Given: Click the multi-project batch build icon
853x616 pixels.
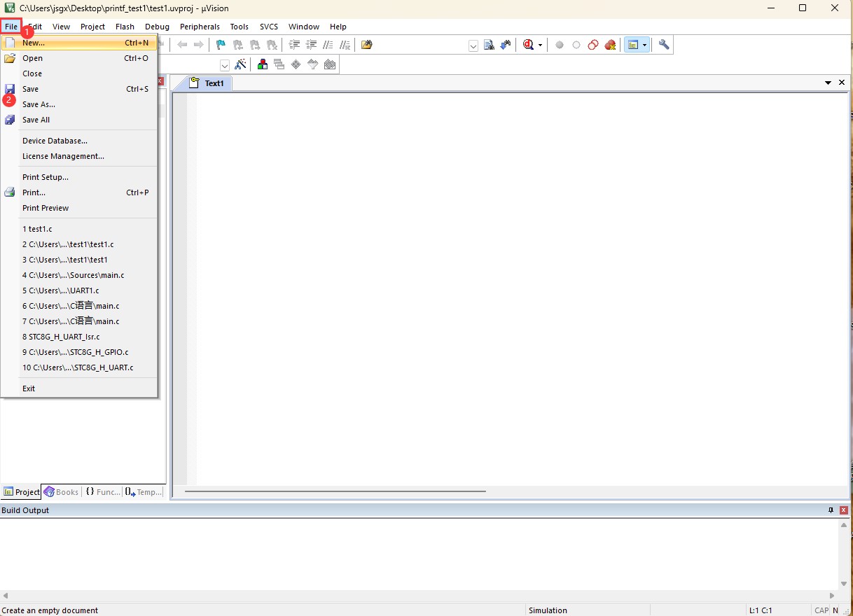Looking at the screenshot, I should point(279,64).
